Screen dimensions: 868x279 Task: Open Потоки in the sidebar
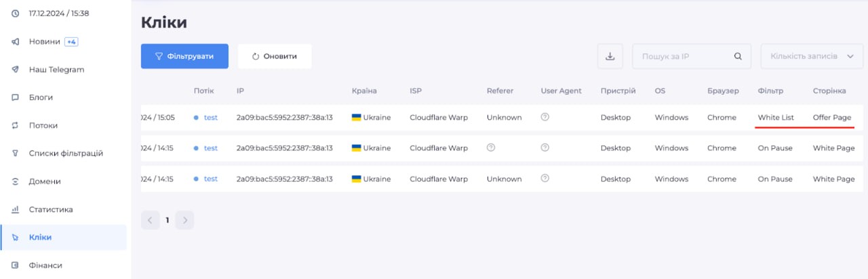(x=43, y=125)
